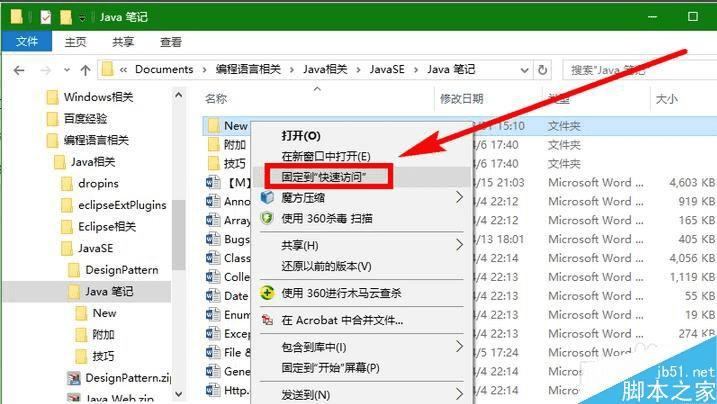Image resolution: width=717 pixels, height=404 pixels.
Task: Click Word icon of Enum document
Action: (213, 314)
